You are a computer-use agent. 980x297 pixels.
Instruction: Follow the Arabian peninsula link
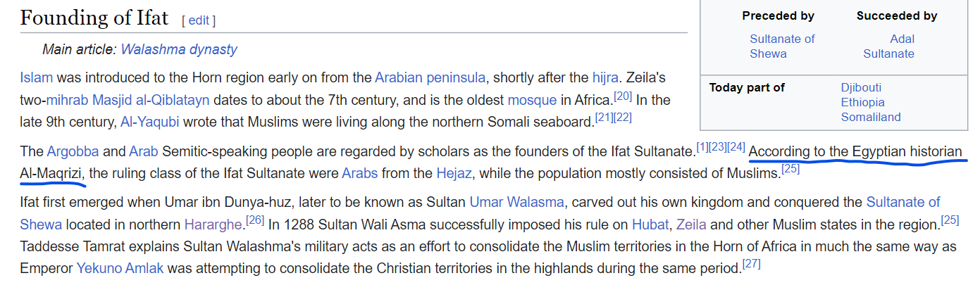click(x=430, y=77)
